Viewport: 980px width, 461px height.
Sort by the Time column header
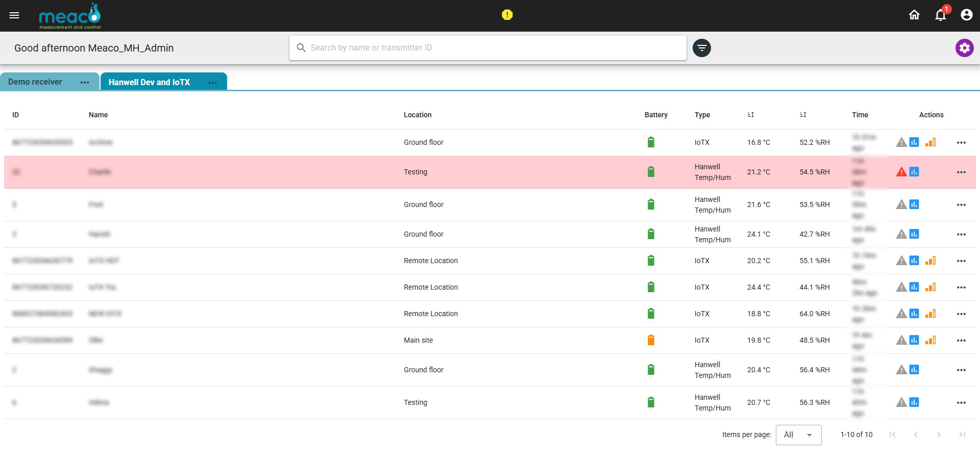860,115
